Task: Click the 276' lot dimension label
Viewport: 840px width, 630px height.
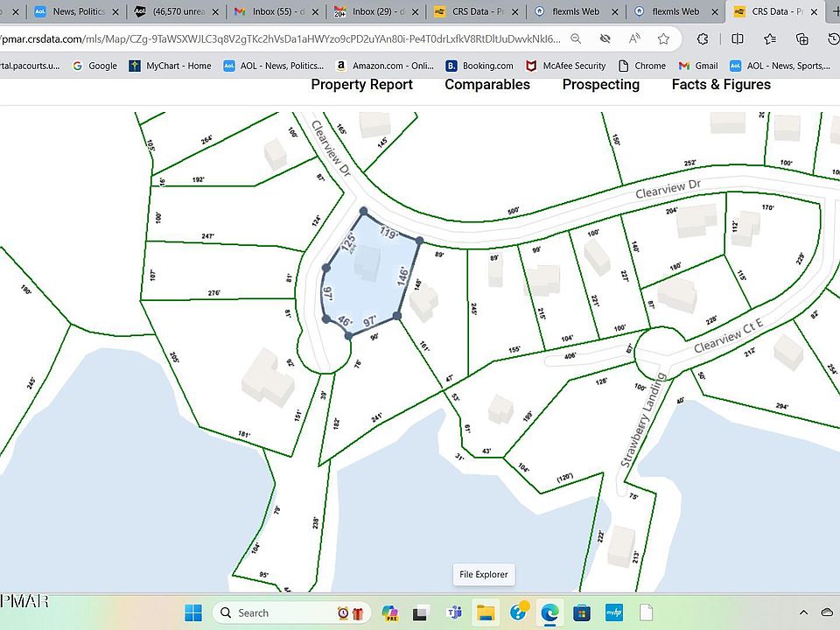Action: click(213, 293)
